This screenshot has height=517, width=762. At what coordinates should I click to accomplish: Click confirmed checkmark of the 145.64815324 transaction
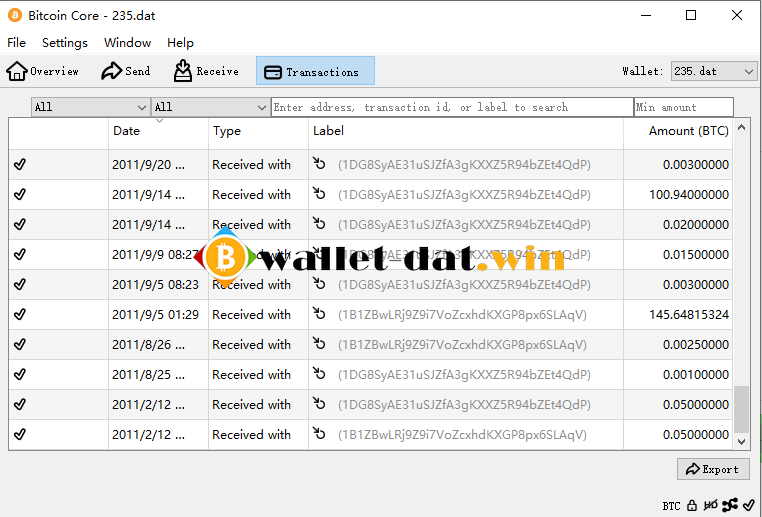(x=20, y=315)
